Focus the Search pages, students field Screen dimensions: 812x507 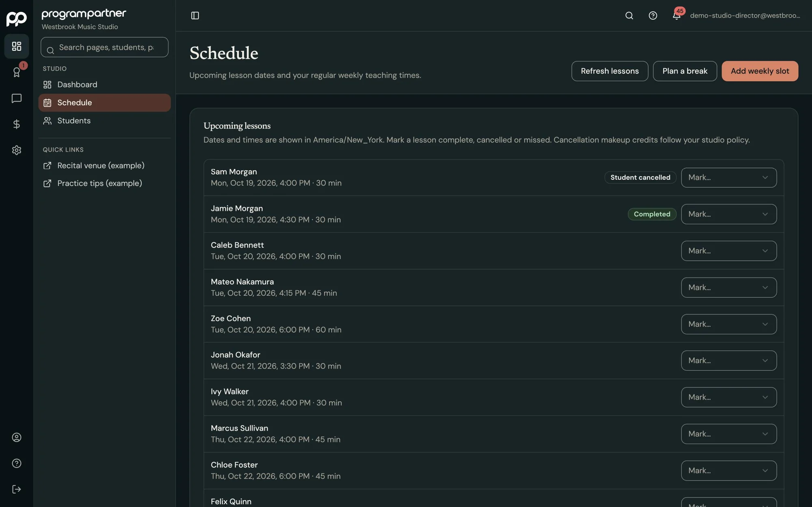tap(104, 47)
